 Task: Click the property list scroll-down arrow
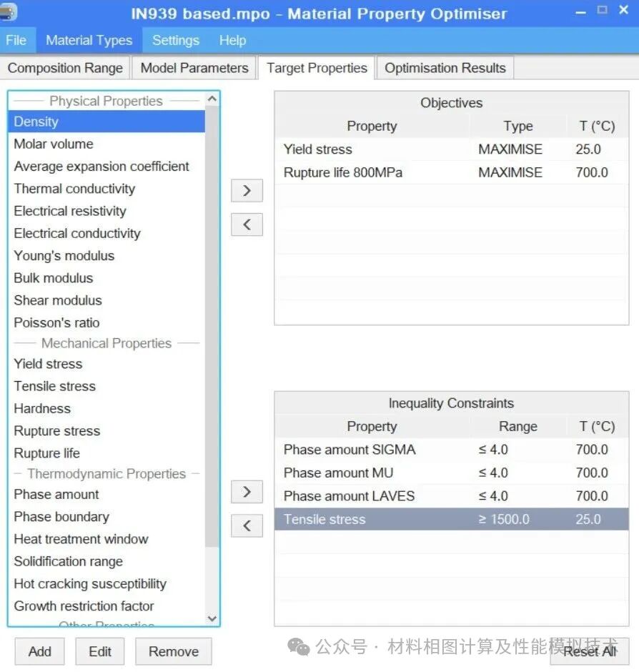[212, 618]
